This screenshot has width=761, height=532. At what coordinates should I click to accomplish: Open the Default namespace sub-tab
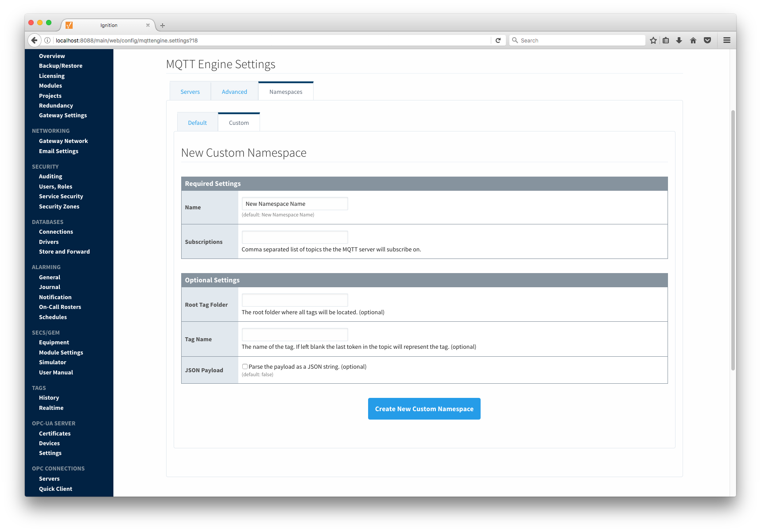coord(197,123)
